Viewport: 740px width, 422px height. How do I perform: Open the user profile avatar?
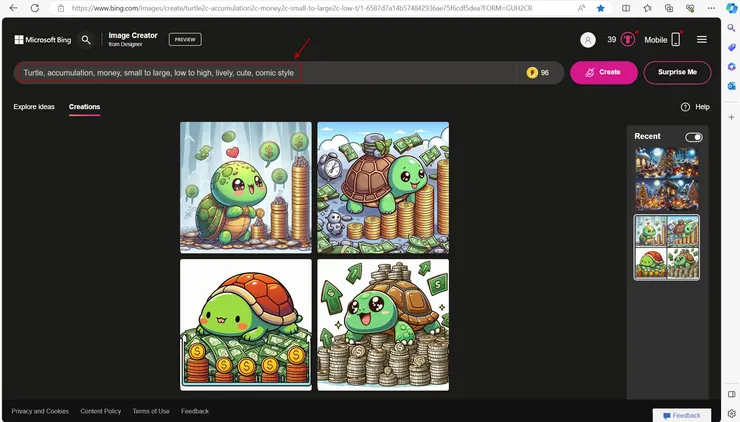(x=587, y=40)
